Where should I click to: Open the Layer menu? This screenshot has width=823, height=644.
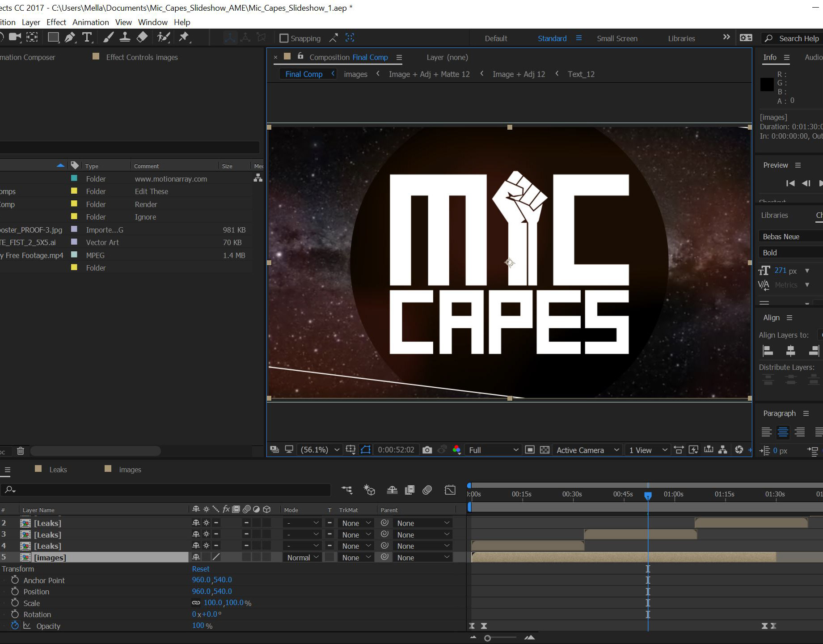[x=31, y=22]
